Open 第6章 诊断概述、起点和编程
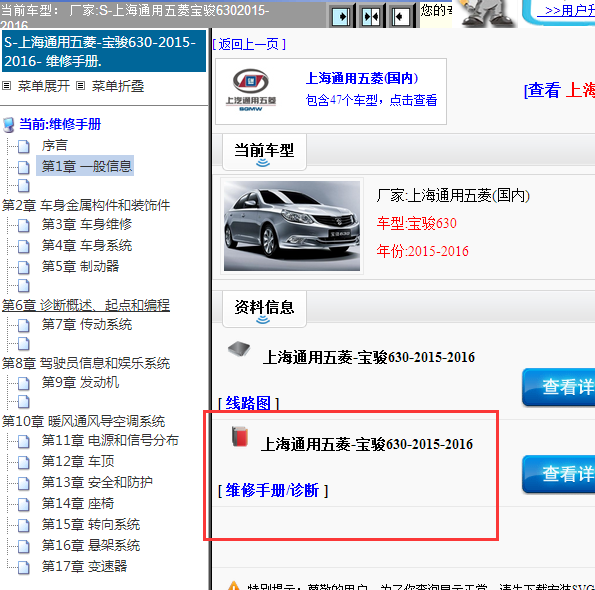Viewport: 595px width, 590px height. pos(86,305)
